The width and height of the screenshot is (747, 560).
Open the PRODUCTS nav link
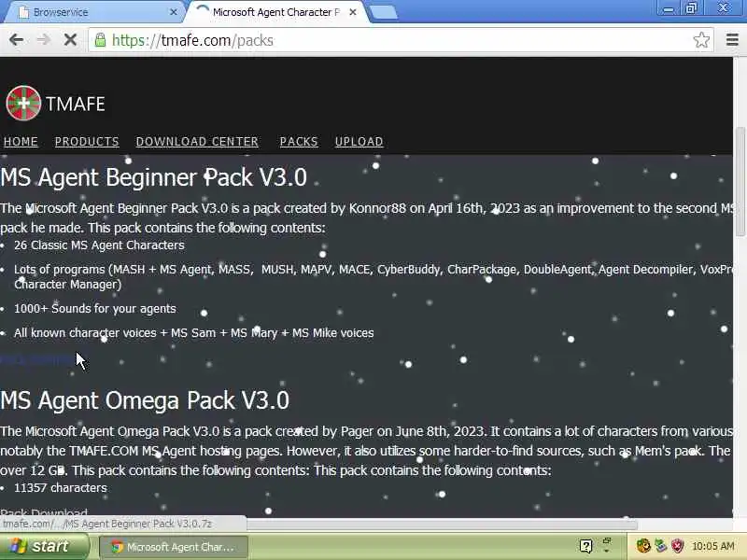point(87,142)
